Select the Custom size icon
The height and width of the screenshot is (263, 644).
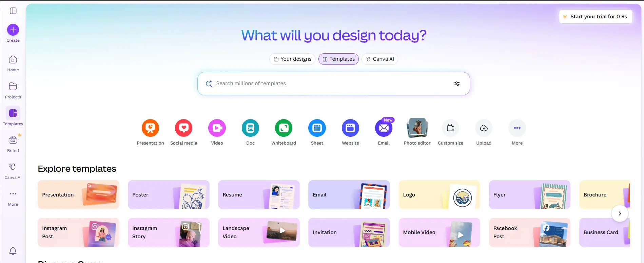pyautogui.click(x=450, y=128)
